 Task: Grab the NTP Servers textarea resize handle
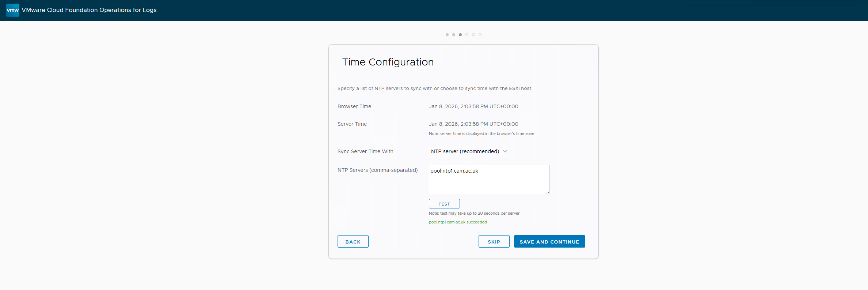pos(547,192)
